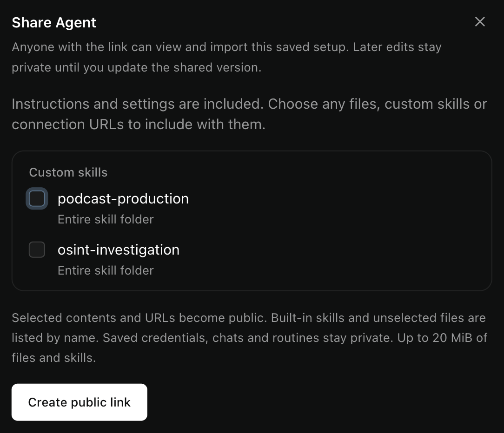Click the 'Instructions and settings are included' text

pyautogui.click(x=249, y=114)
